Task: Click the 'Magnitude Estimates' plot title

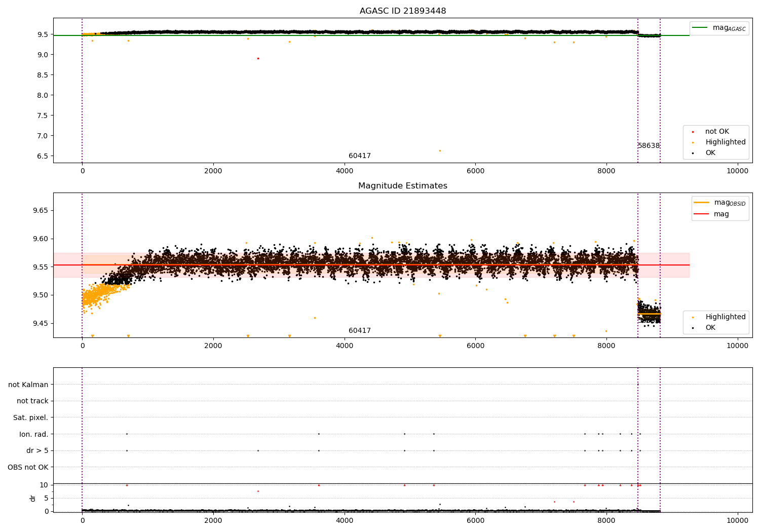Action: [x=403, y=186]
